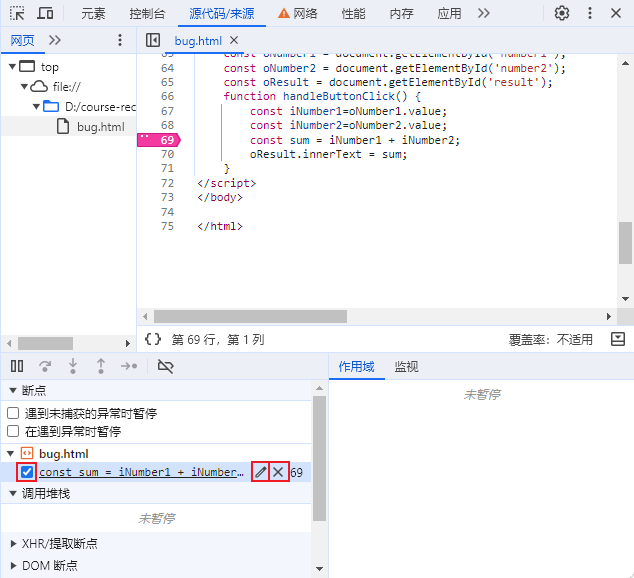Switch to the 监视 tab
This screenshot has width=634, height=578.
click(406, 367)
